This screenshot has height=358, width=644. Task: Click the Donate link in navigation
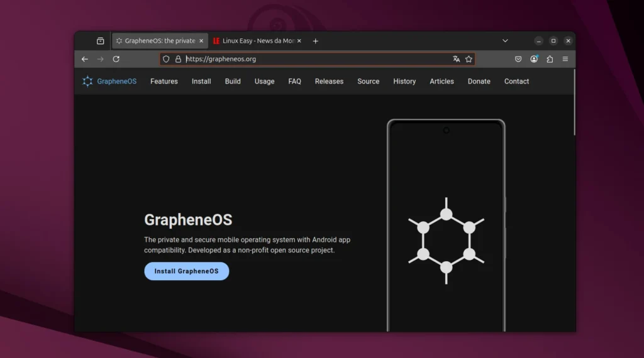click(479, 81)
